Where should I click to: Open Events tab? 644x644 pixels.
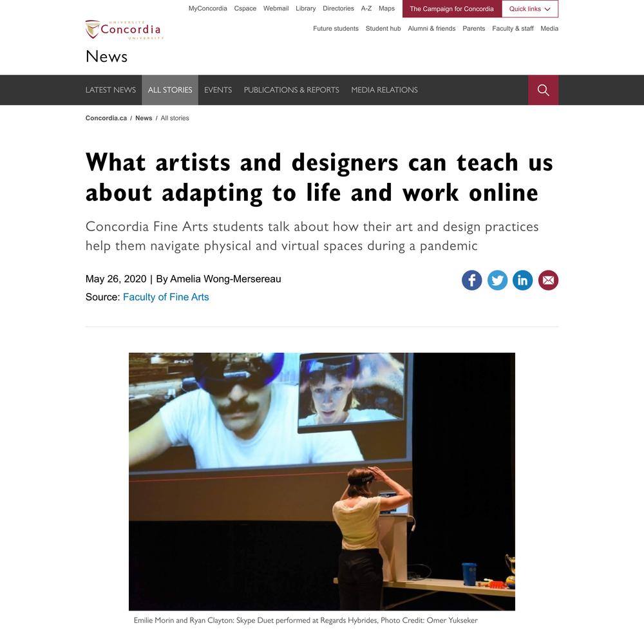pyautogui.click(x=218, y=90)
